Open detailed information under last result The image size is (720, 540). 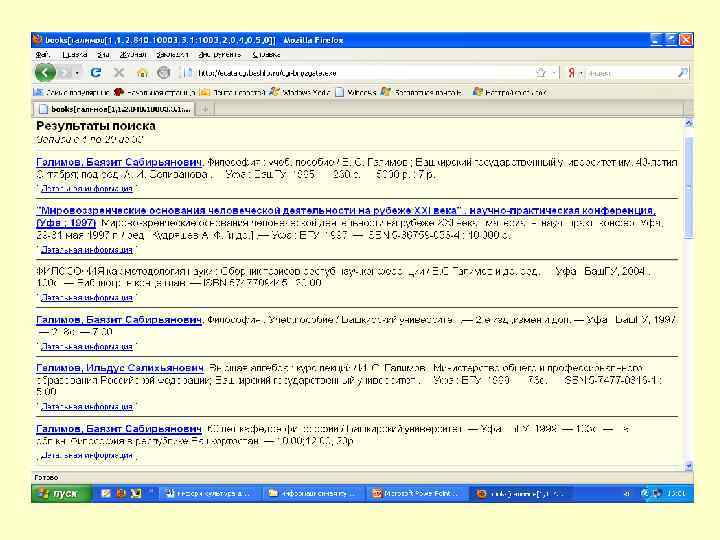[86, 455]
